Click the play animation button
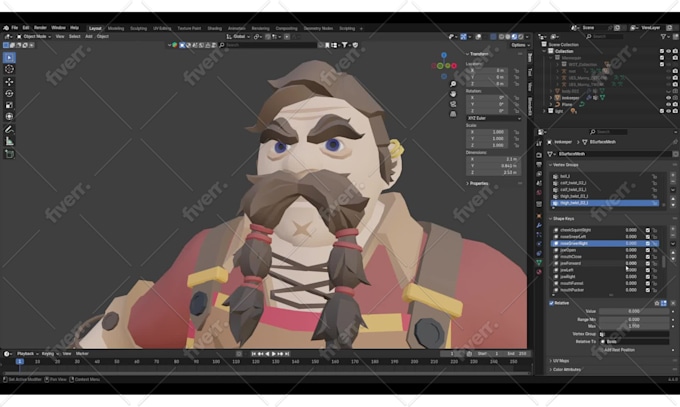 (274, 354)
